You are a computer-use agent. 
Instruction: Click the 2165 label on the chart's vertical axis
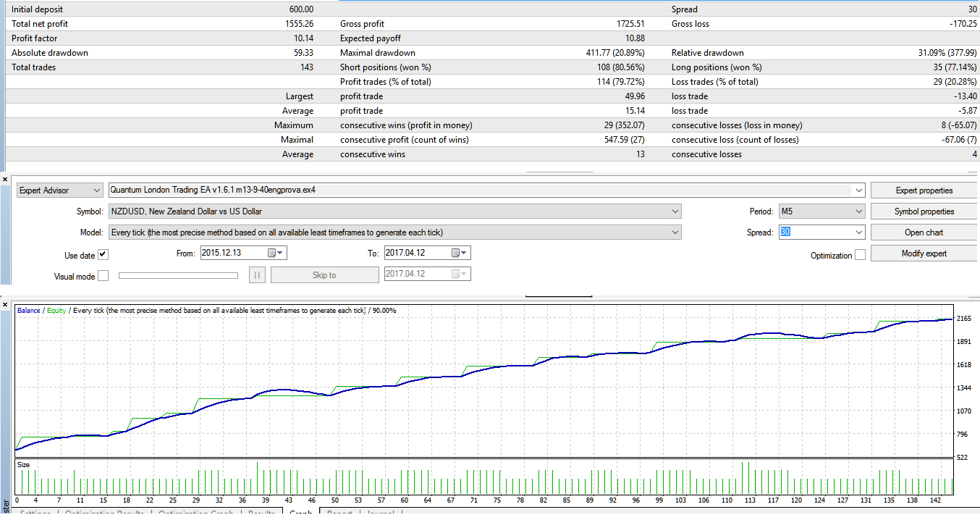964,319
